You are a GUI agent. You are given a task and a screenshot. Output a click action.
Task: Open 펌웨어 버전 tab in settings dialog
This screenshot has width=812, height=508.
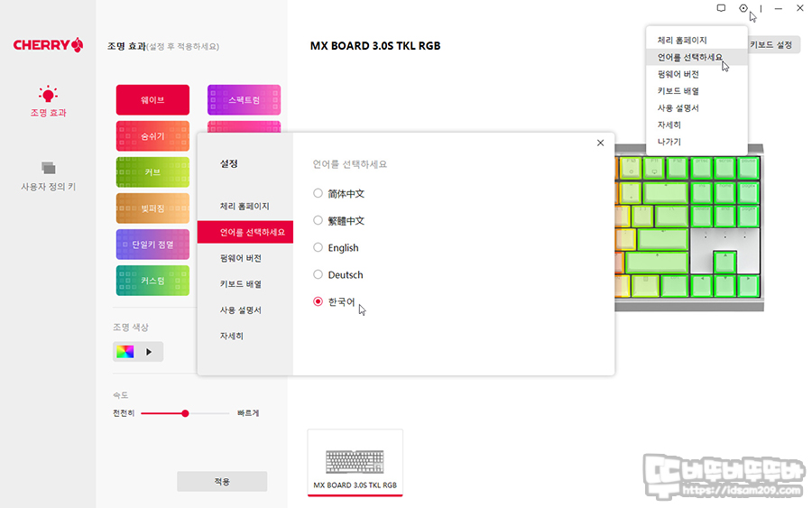tap(245, 258)
